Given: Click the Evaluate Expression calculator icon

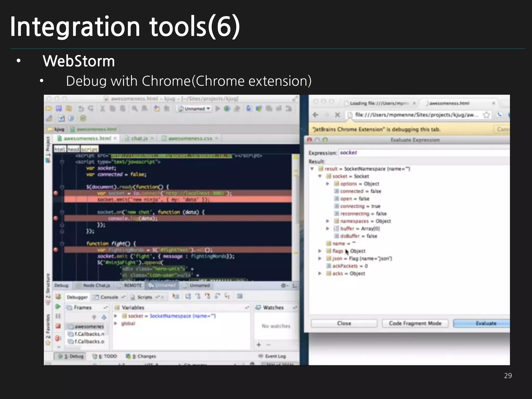Looking at the screenshot, I should coord(240,296).
